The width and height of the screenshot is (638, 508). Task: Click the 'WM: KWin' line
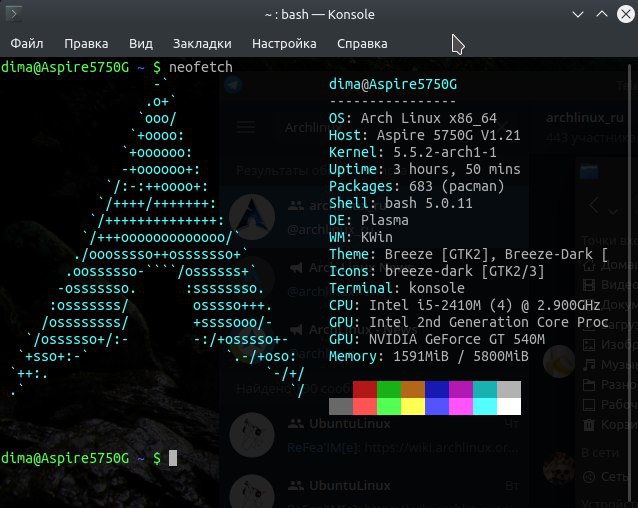pos(361,237)
